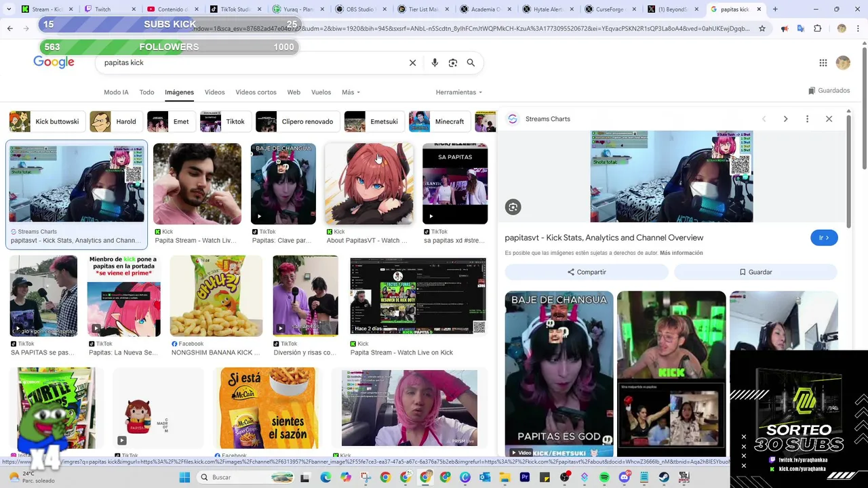Switch to Modo IA tab

[116, 92]
